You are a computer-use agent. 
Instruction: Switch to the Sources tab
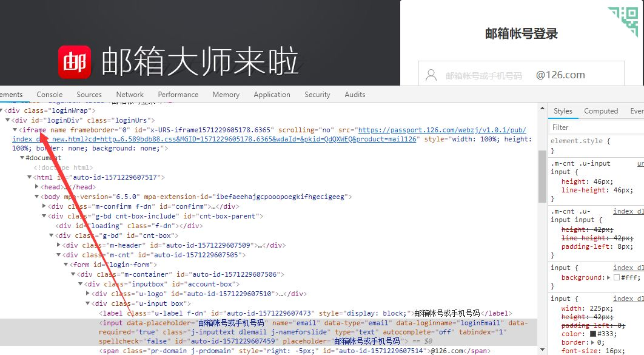tap(89, 95)
